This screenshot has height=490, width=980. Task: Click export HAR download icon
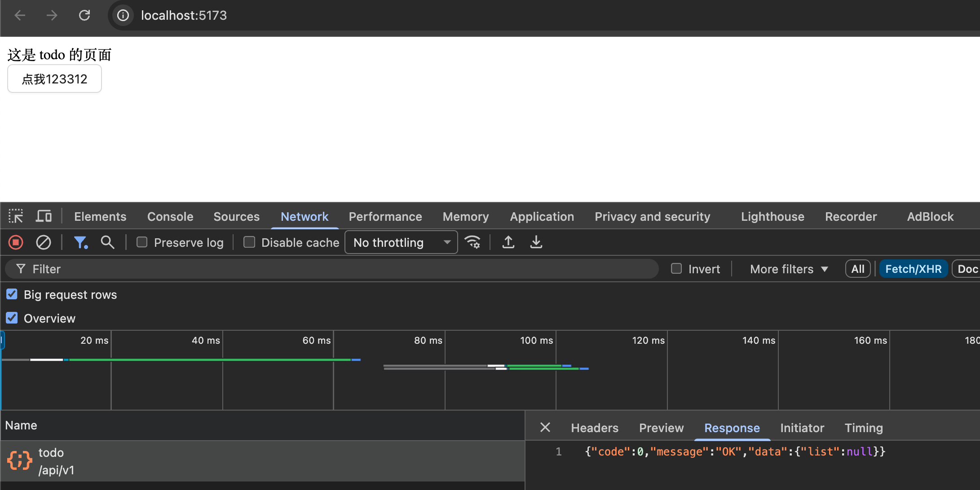(536, 242)
